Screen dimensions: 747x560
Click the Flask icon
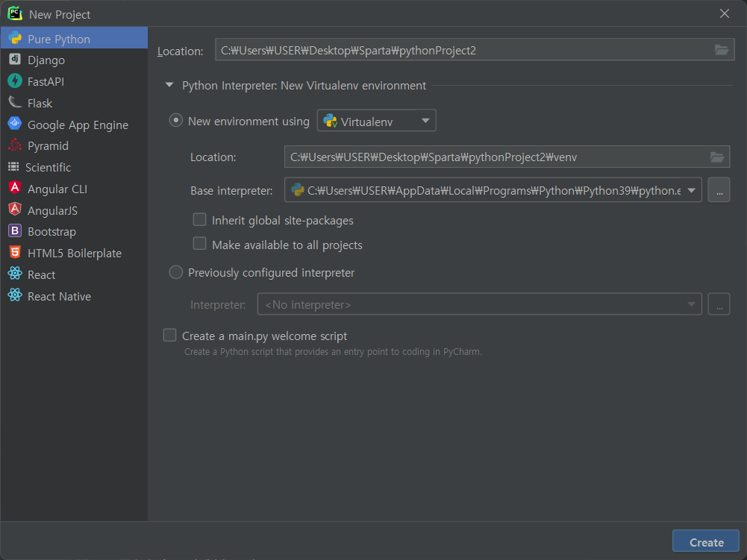point(15,102)
